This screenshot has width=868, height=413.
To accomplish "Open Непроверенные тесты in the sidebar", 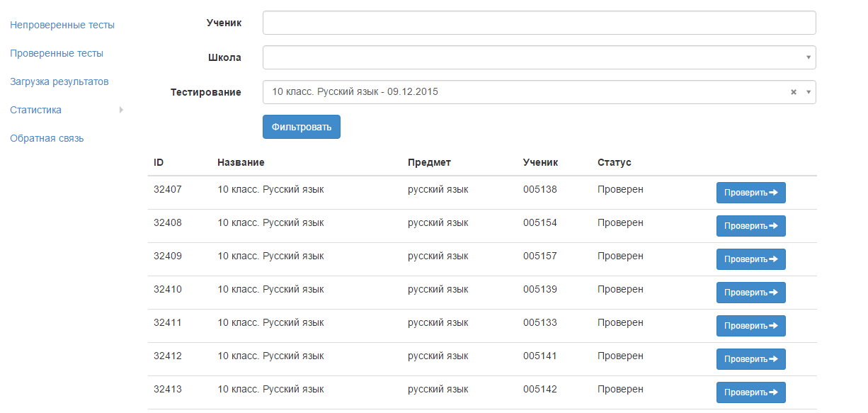I will pos(62,25).
